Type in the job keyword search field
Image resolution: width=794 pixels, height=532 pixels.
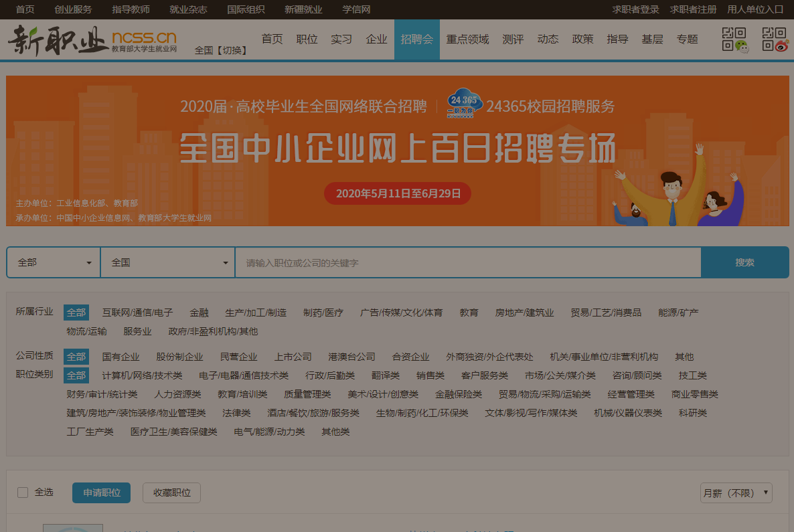click(467, 262)
